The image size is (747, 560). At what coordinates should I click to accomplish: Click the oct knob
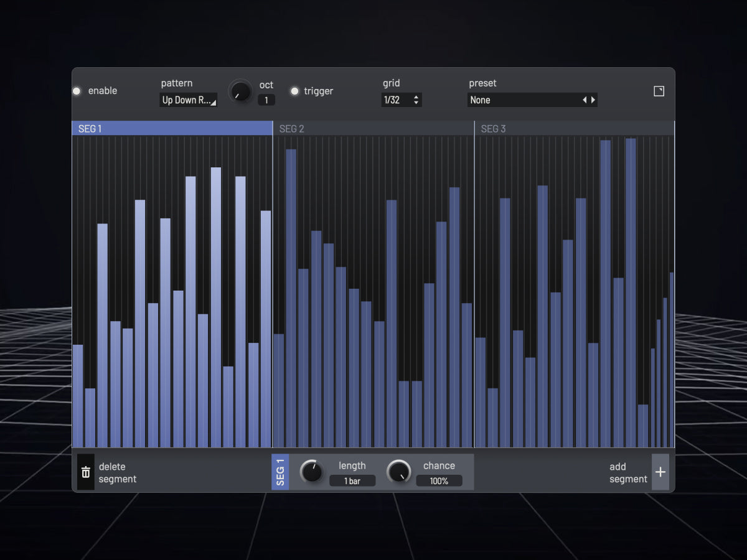tap(240, 91)
